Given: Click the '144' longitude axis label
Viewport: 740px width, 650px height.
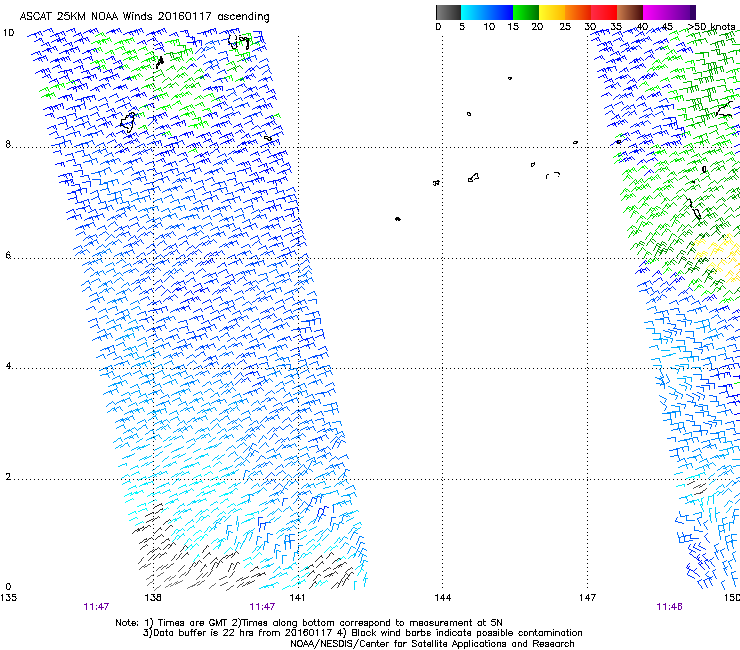Looking at the screenshot, I should pos(443,598).
